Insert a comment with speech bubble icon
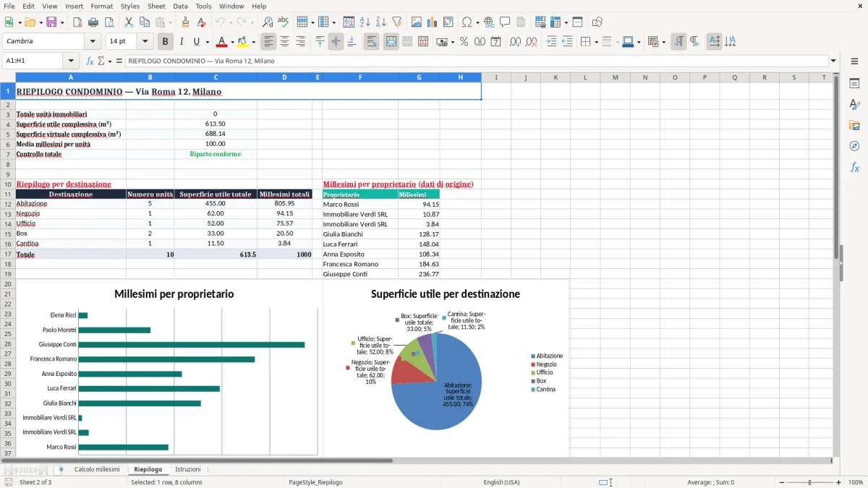Screen dimensions: 868x488 pyautogui.click(x=505, y=22)
